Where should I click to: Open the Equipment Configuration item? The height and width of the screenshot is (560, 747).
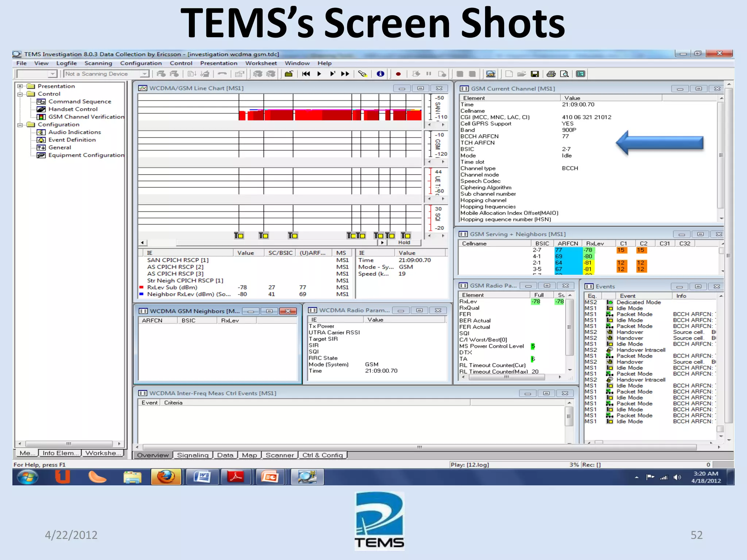(x=86, y=155)
